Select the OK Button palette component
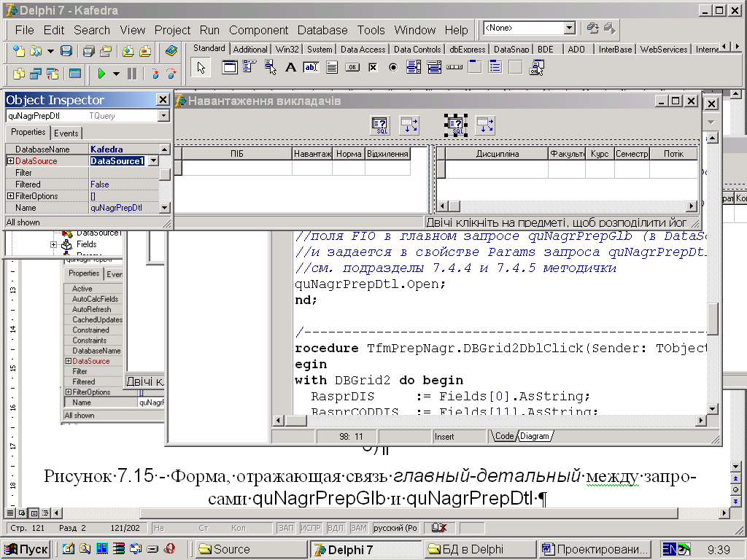The width and height of the screenshot is (747, 560). tap(352, 68)
